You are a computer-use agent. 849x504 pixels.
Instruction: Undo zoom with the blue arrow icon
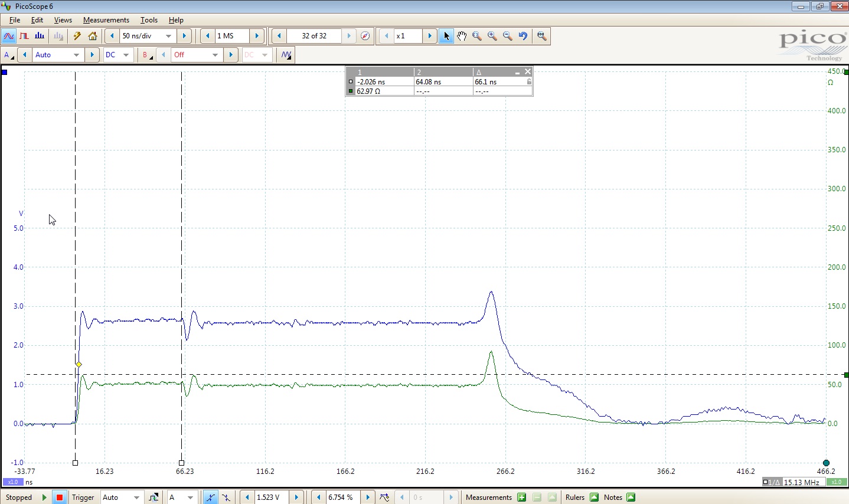tap(523, 36)
